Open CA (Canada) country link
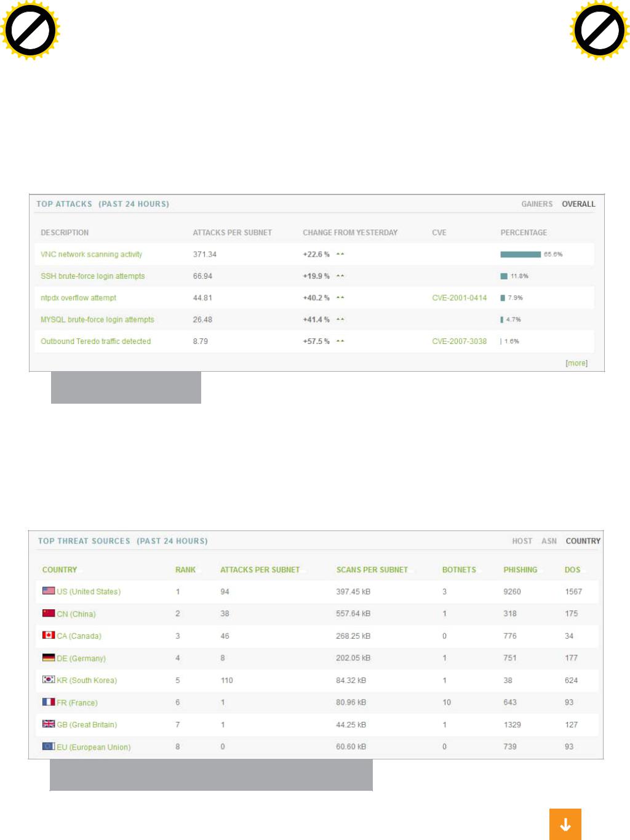This screenshot has height=840, width=630. (79, 636)
